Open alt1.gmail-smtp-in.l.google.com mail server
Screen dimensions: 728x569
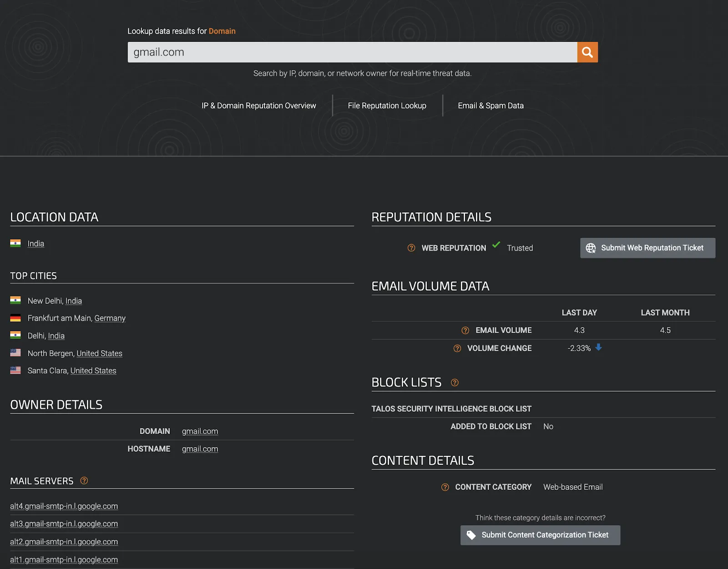point(64,560)
